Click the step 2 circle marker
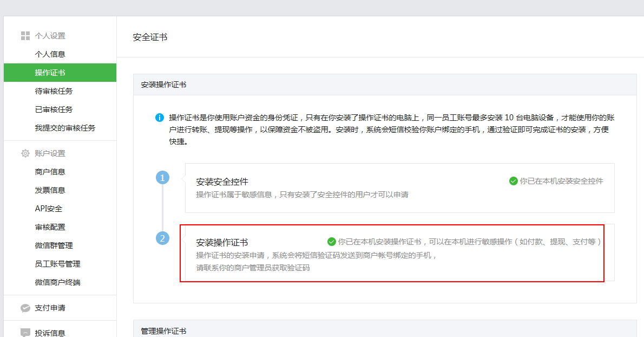The width and height of the screenshot is (644, 337). (162, 238)
